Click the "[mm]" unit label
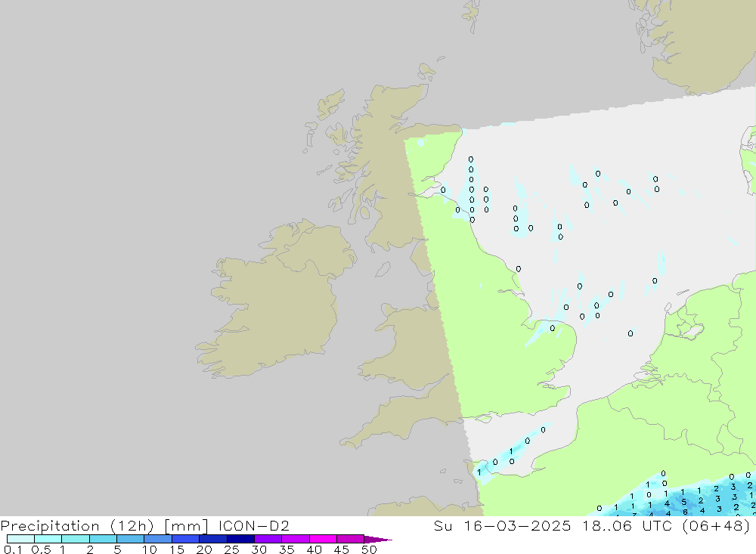The height and width of the screenshot is (554, 756). click(x=187, y=526)
